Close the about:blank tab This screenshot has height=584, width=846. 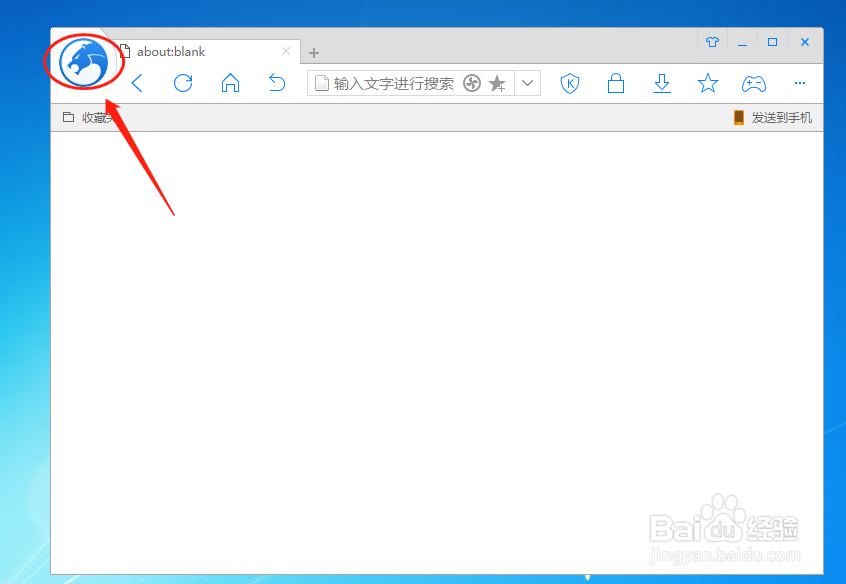point(286,51)
